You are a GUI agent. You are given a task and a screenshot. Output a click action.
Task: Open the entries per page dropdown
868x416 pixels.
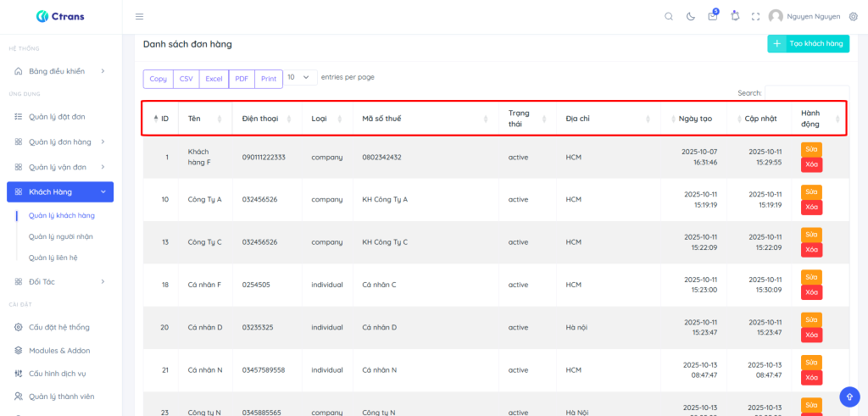[x=301, y=77]
